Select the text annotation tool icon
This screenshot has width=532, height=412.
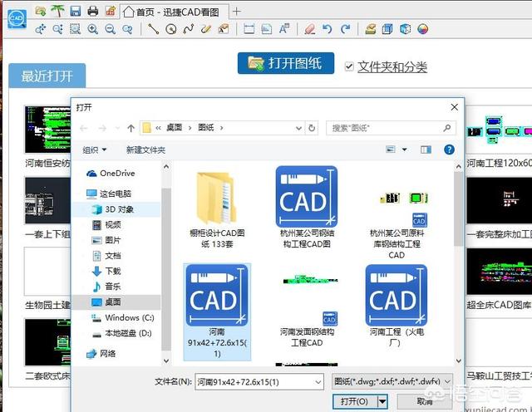284,29
